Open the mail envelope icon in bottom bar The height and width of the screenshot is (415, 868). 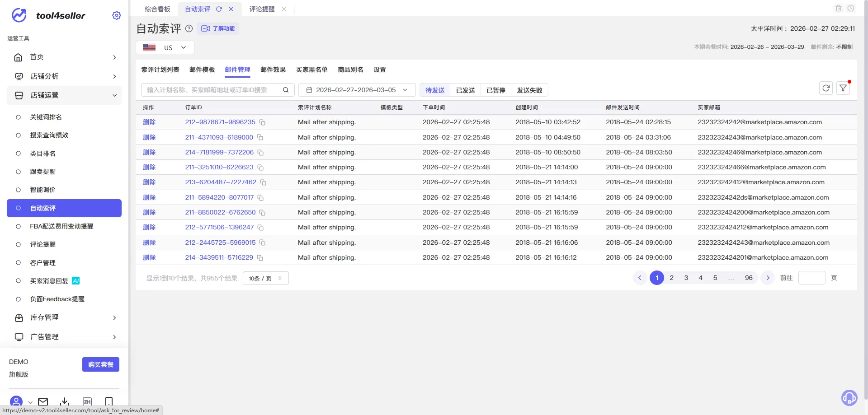(43, 401)
